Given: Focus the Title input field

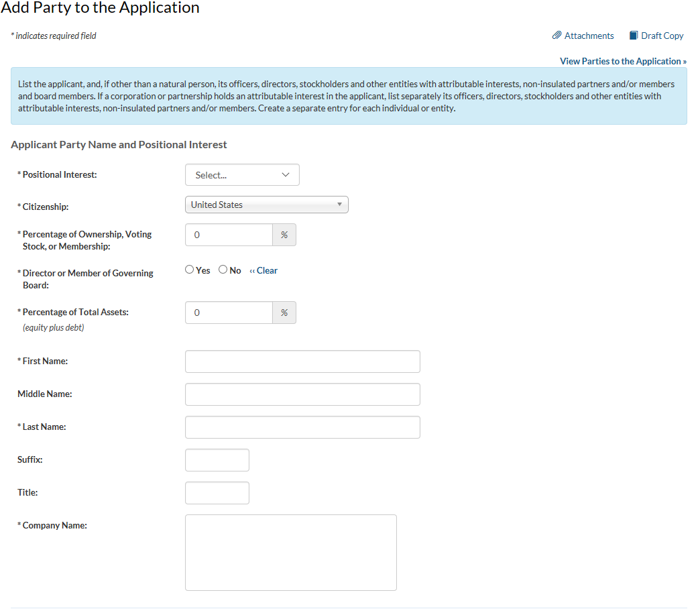Looking at the screenshot, I should pos(217,493).
